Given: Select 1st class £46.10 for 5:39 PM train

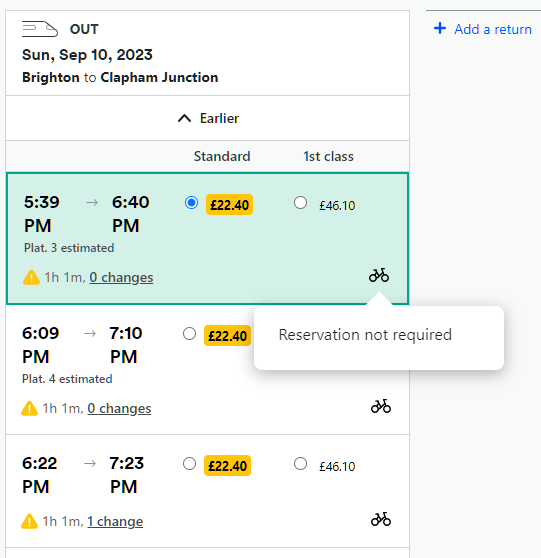Looking at the screenshot, I should [x=300, y=202].
